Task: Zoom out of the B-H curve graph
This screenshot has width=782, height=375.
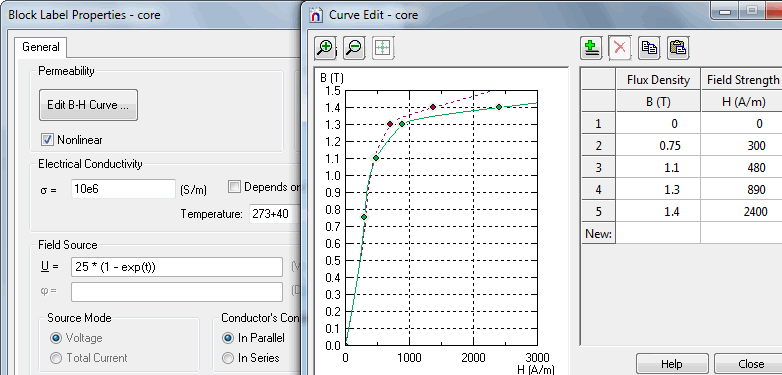Action: point(355,48)
